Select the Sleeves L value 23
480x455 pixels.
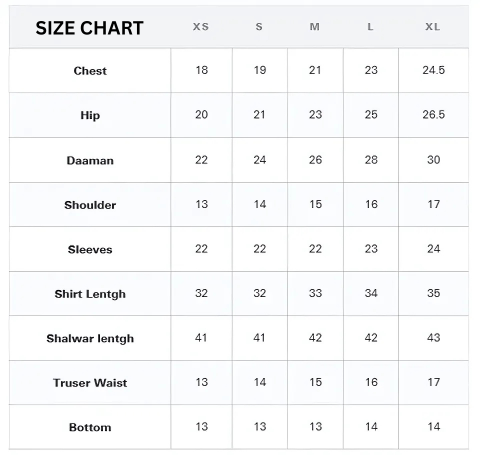click(x=371, y=249)
